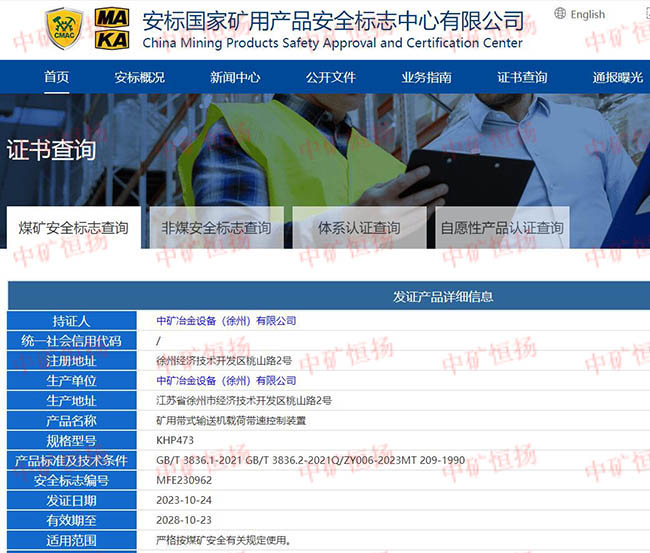Switch language to English
The image size is (650, 553).
tap(587, 14)
